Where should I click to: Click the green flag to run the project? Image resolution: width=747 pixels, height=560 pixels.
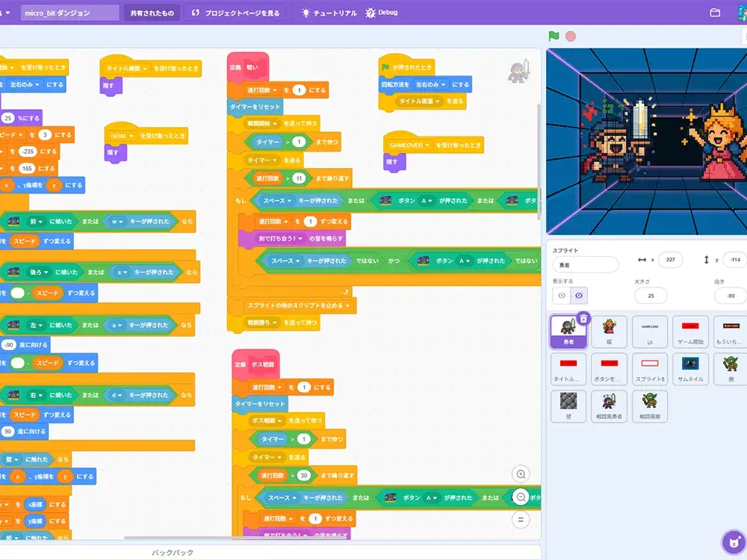[554, 34]
